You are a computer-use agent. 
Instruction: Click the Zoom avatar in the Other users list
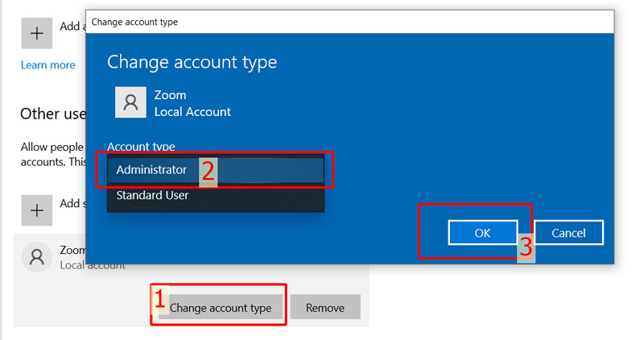coord(36,257)
